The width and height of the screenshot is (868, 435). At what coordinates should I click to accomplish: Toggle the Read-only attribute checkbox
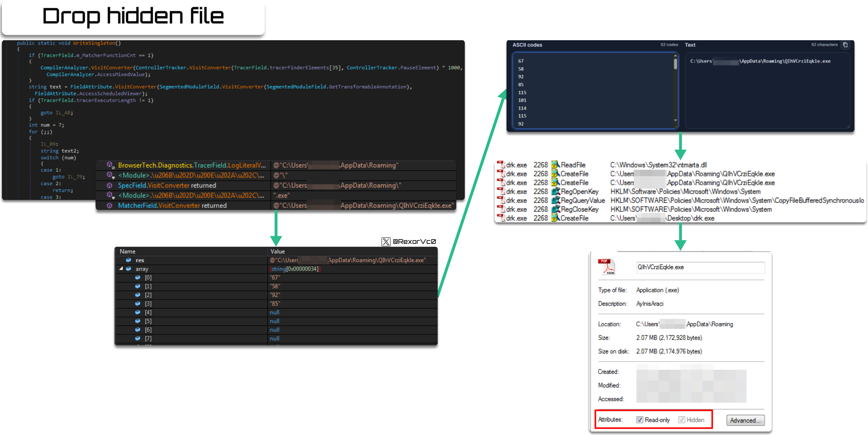coord(640,420)
